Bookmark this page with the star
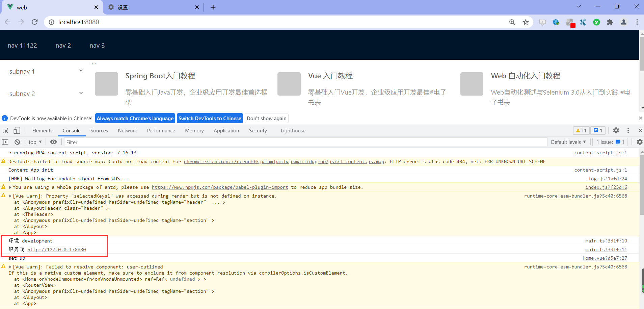644x309 pixels. tap(526, 22)
